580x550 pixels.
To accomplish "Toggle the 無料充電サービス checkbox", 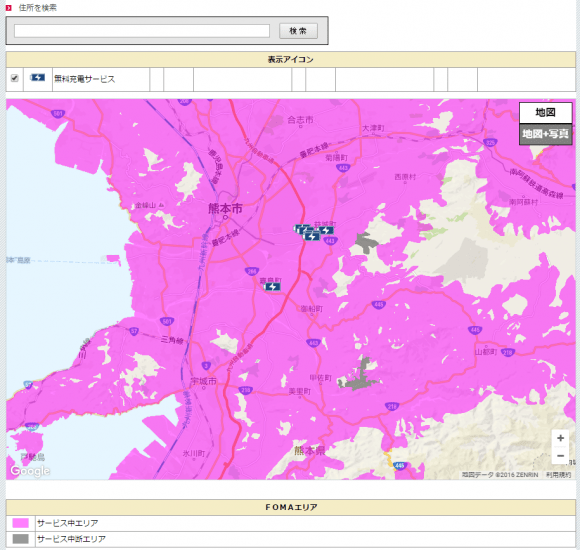I will (14, 78).
